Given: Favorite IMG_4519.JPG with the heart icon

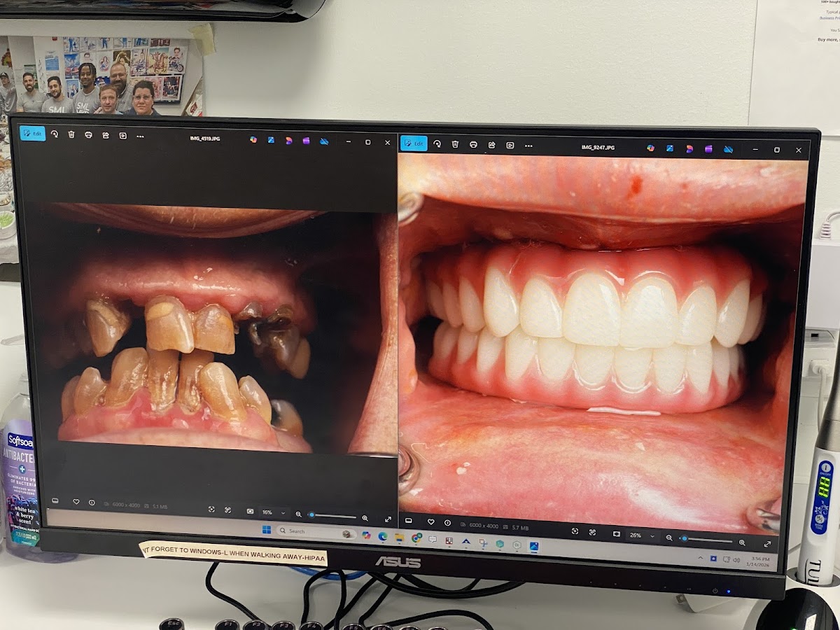Looking at the screenshot, I should coord(76,502).
